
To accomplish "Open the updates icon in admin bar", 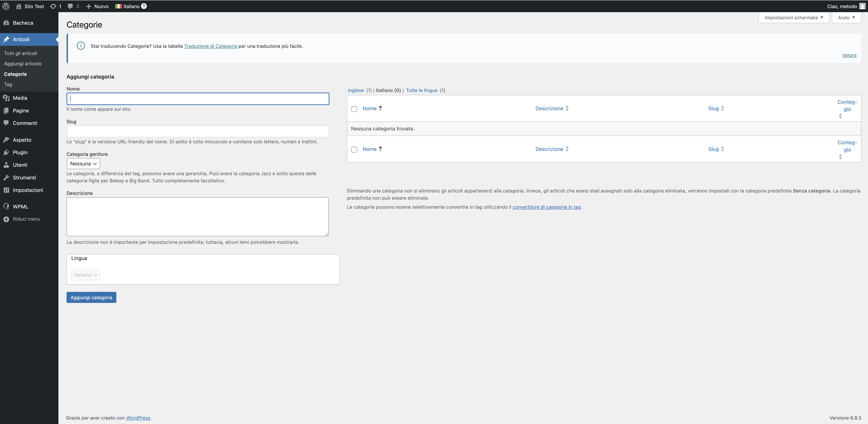I will pyautogui.click(x=53, y=6).
